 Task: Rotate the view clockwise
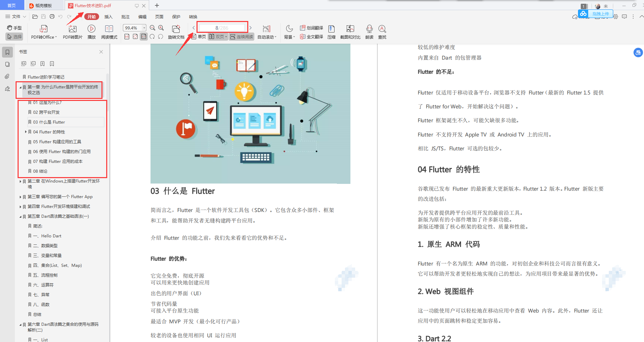point(161,37)
